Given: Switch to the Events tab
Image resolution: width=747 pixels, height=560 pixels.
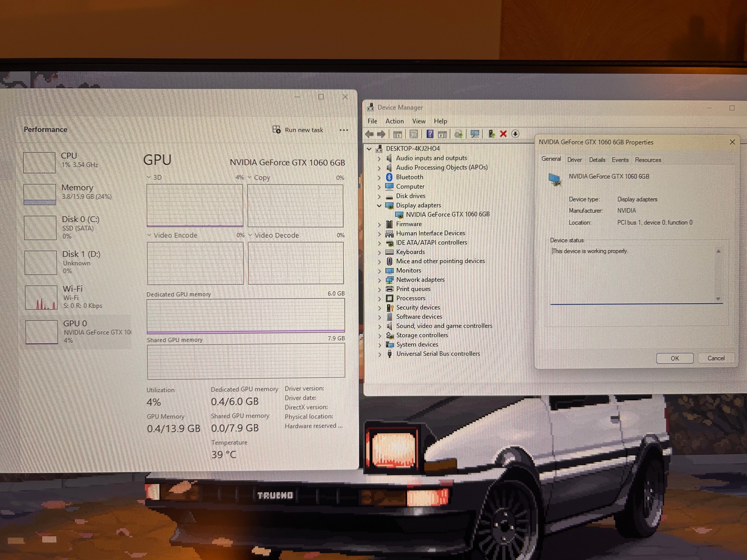Looking at the screenshot, I should pos(620,160).
